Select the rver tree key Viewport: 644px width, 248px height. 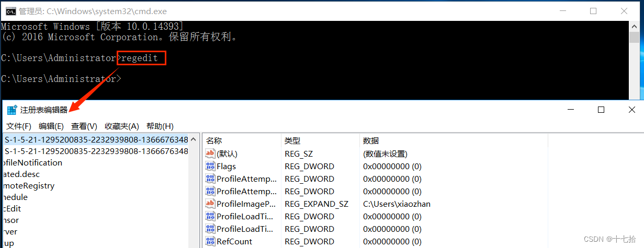coord(9,231)
